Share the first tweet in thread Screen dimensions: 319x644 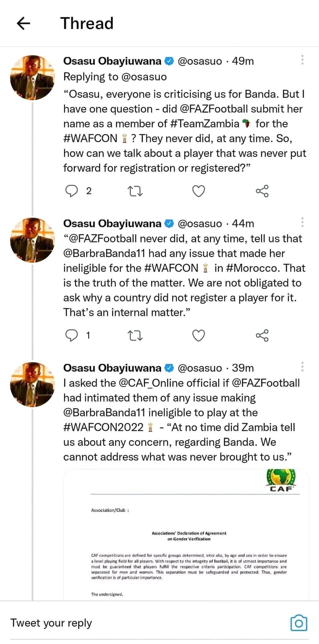(x=262, y=191)
